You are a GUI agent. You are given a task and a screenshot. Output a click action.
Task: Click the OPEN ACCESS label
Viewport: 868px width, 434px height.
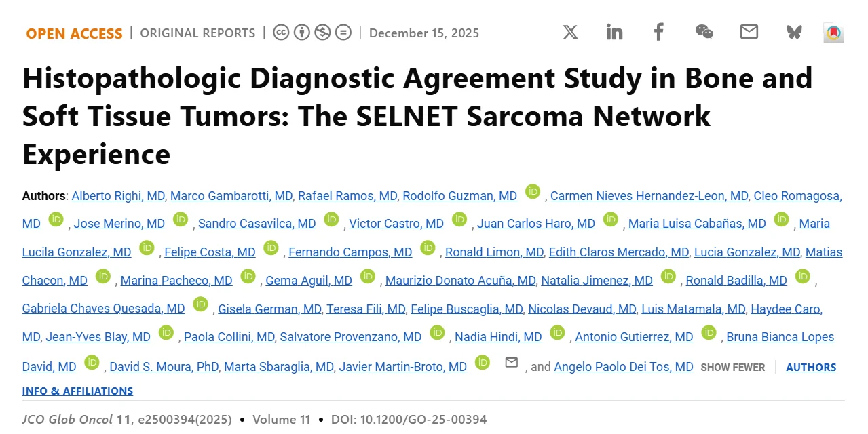(x=73, y=33)
